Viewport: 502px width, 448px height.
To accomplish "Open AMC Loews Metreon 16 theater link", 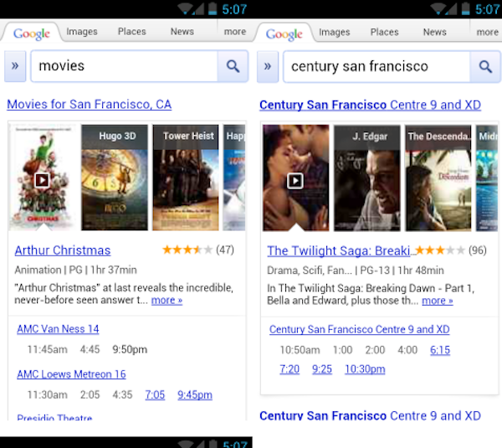I will pyautogui.click(x=71, y=374).
